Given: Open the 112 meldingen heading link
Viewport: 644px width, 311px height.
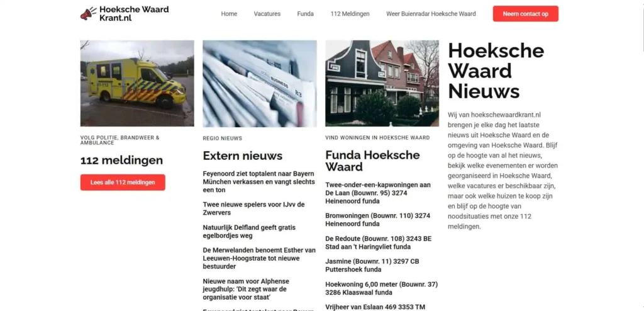Looking at the screenshot, I should click(121, 161).
